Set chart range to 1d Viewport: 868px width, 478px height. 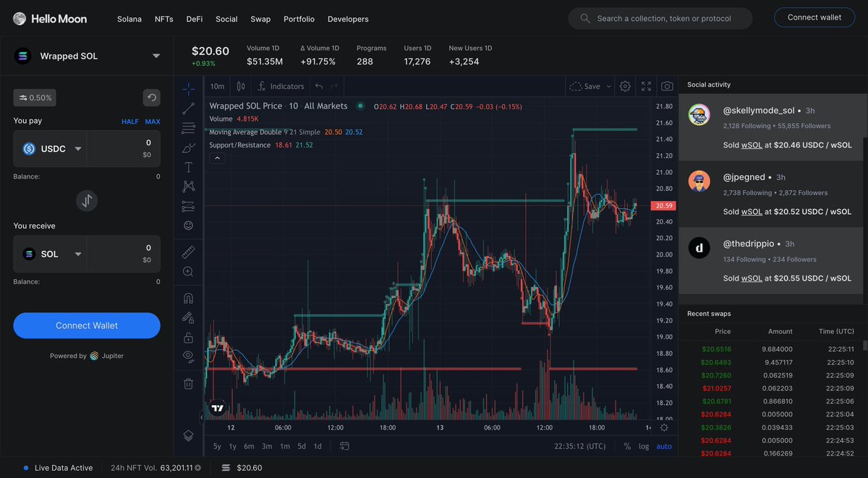point(318,446)
